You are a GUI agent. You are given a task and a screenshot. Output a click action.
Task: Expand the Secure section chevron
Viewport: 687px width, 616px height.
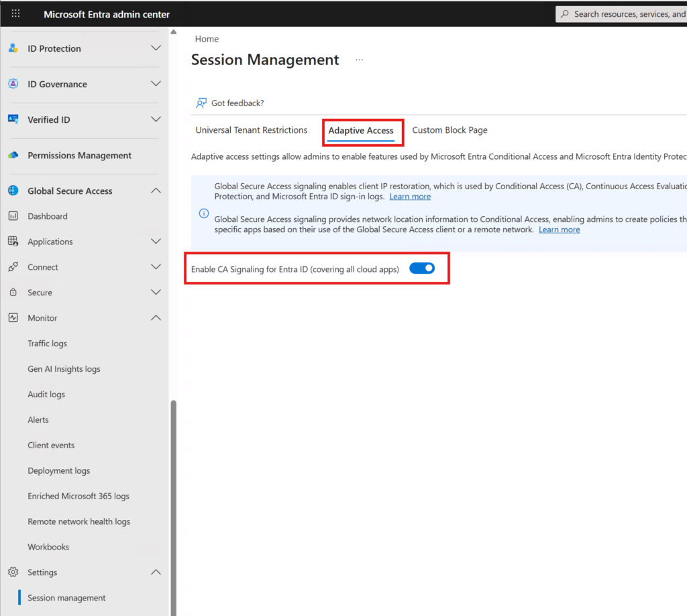click(x=156, y=293)
